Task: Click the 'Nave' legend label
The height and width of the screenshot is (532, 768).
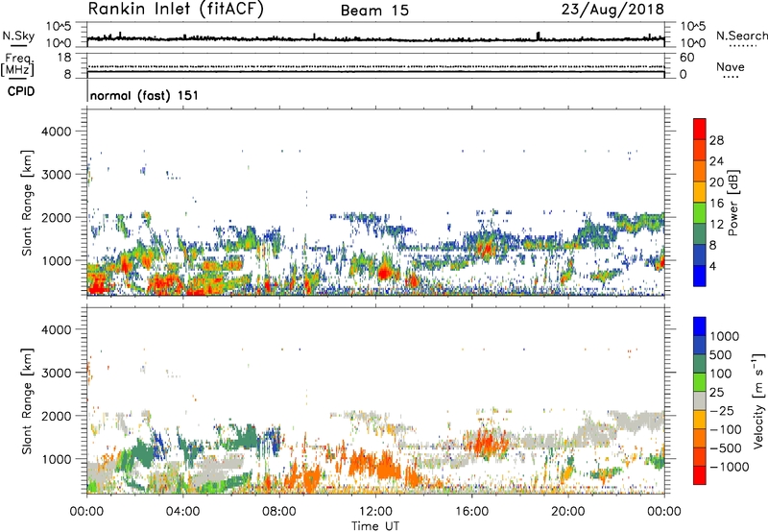Action: click(x=731, y=67)
